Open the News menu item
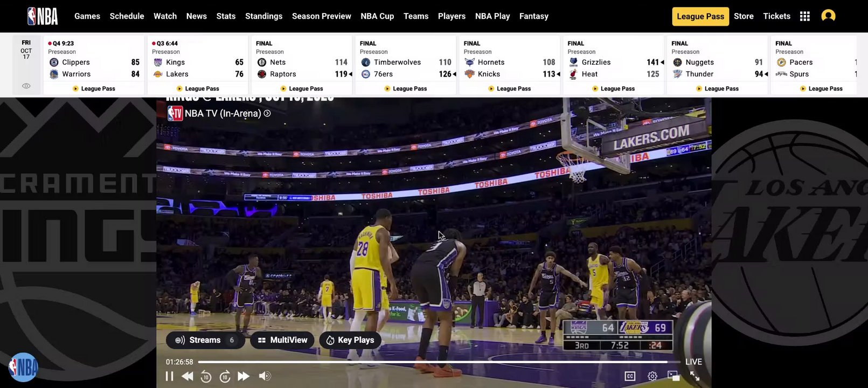 (x=197, y=16)
